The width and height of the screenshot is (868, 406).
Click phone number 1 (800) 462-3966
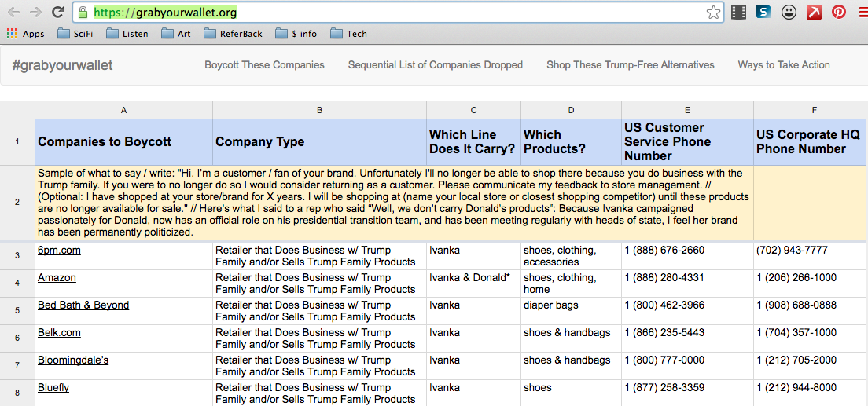point(664,305)
